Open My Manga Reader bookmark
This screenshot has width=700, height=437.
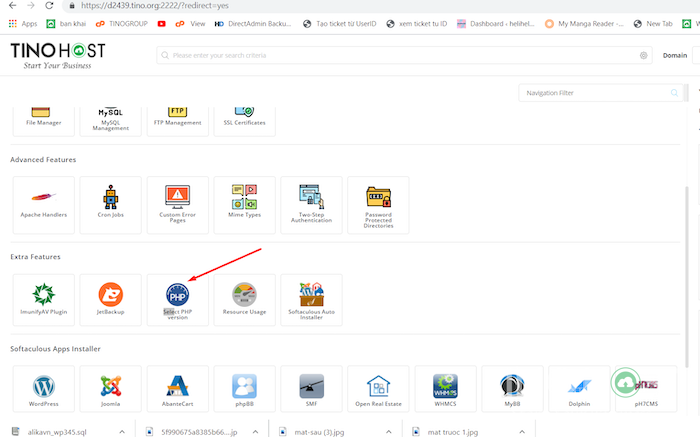(584, 24)
